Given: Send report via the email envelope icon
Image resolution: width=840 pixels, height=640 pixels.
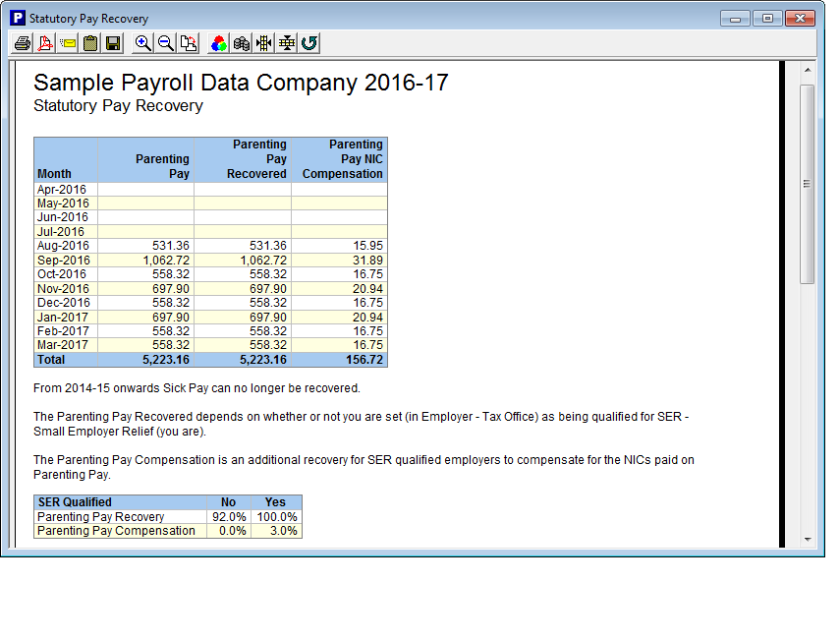Looking at the screenshot, I should tap(68, 43).
